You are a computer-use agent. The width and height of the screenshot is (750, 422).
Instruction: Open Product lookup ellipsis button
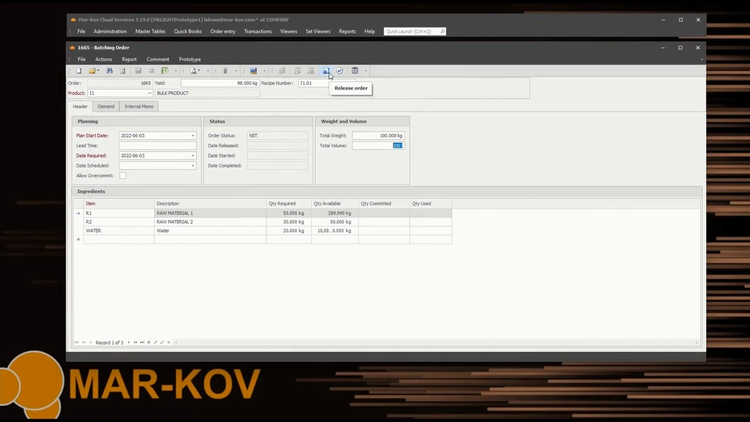click(x=149, y=93)
